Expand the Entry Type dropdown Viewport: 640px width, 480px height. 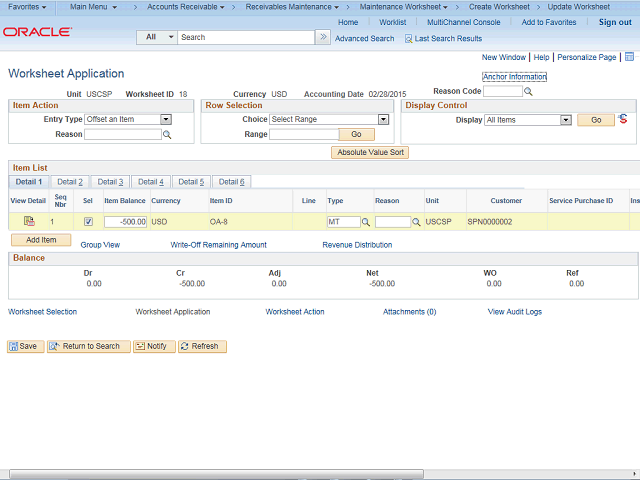166,119
